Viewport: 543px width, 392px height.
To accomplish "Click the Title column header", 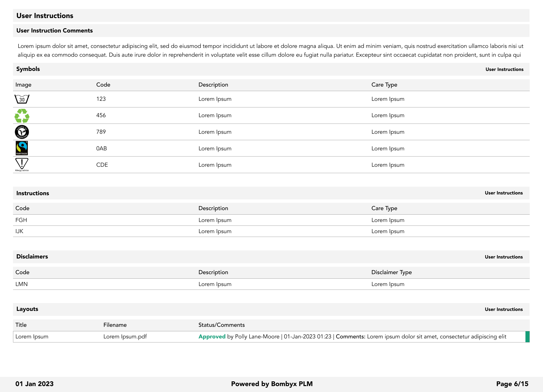I will pos(21,325).
